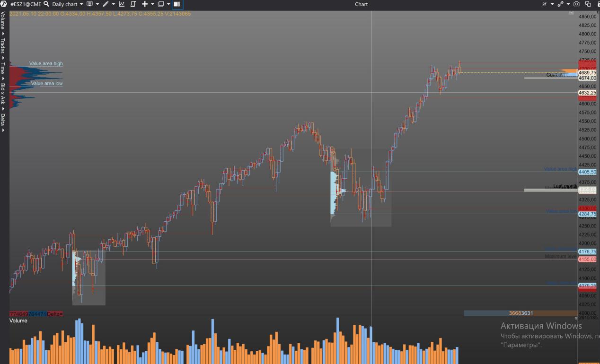Open the dropdown arrow next to the plus icon

point(152,4)
